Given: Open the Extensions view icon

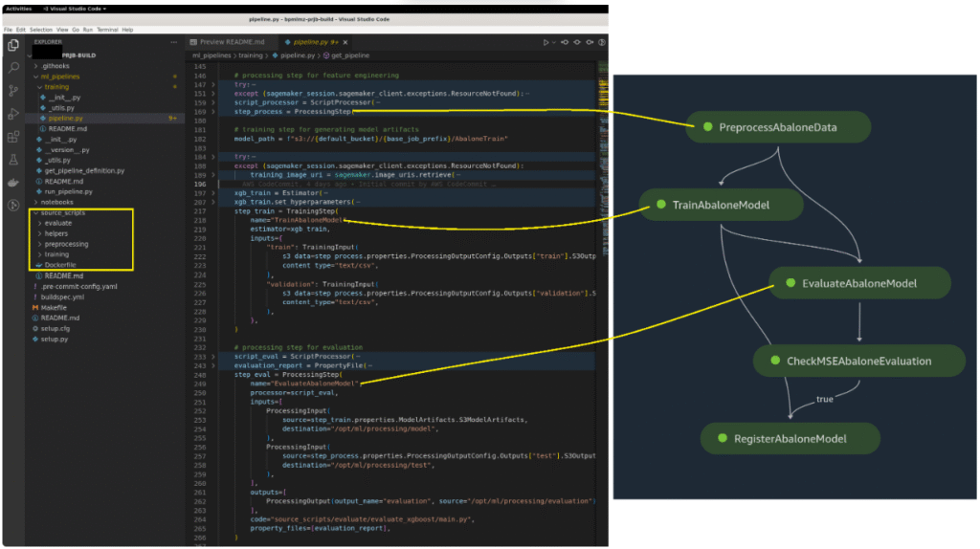Looking at the screenshot, I should click(x=13, y=137).
